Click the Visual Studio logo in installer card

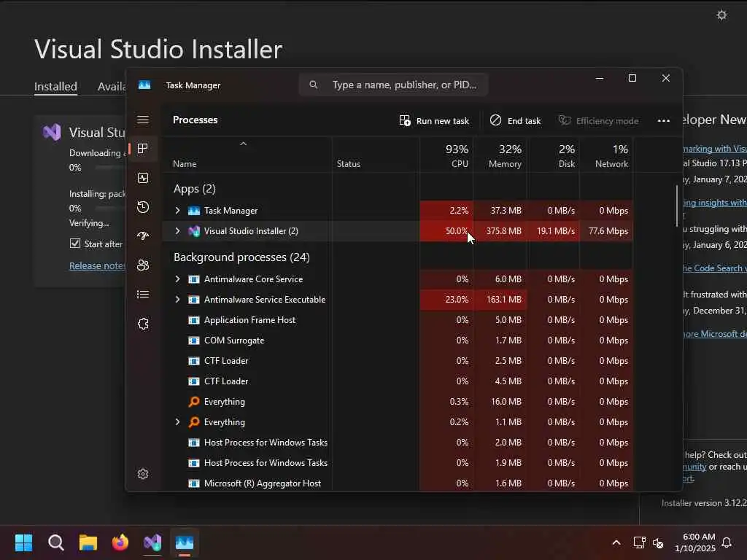point(52,132)
